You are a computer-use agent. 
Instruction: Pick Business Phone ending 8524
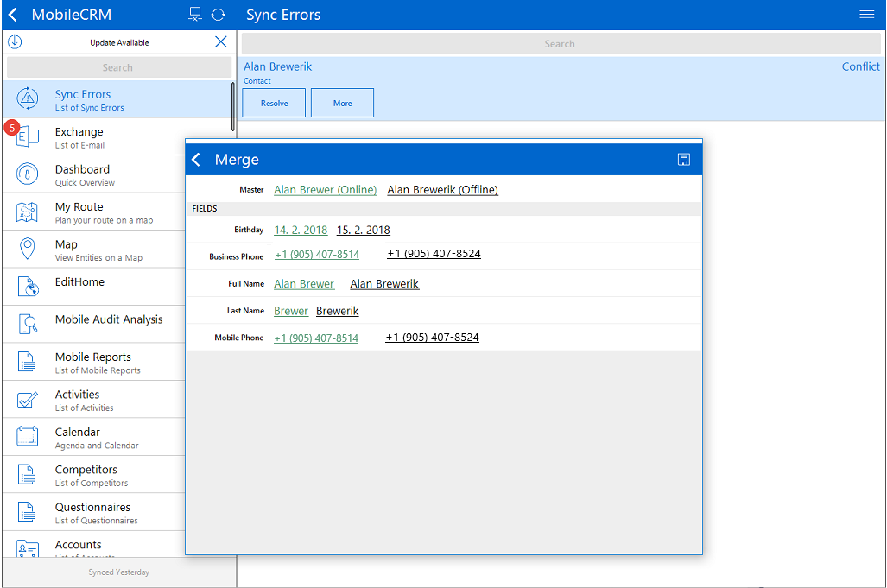pos(434,253)
